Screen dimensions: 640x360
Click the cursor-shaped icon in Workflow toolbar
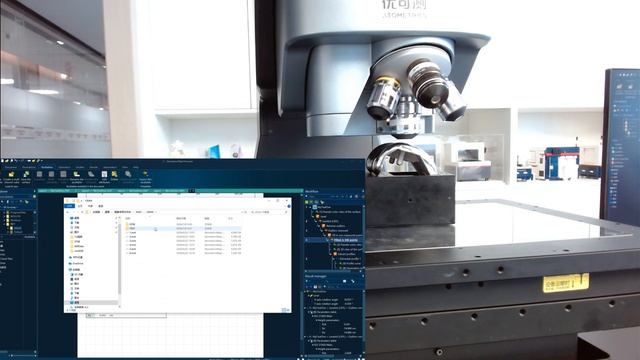point(322,202)
